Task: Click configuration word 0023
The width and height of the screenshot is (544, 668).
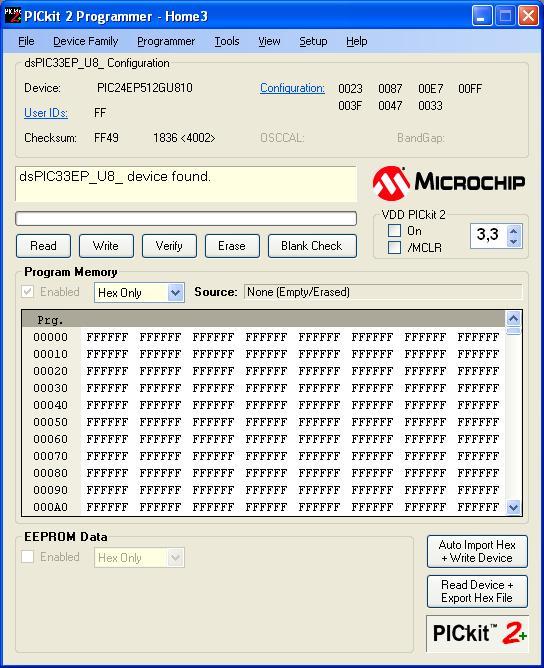Action: tap(350, 89)
